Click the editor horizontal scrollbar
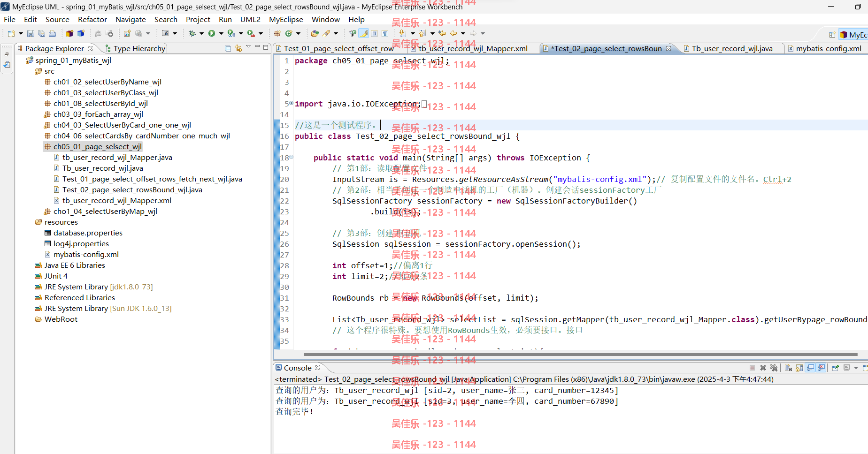The image size is (868, 454). (x=580, y=355)
